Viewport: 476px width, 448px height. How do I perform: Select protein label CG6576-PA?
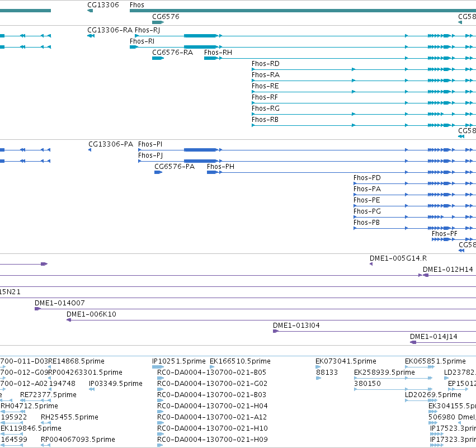coord(175,167)
